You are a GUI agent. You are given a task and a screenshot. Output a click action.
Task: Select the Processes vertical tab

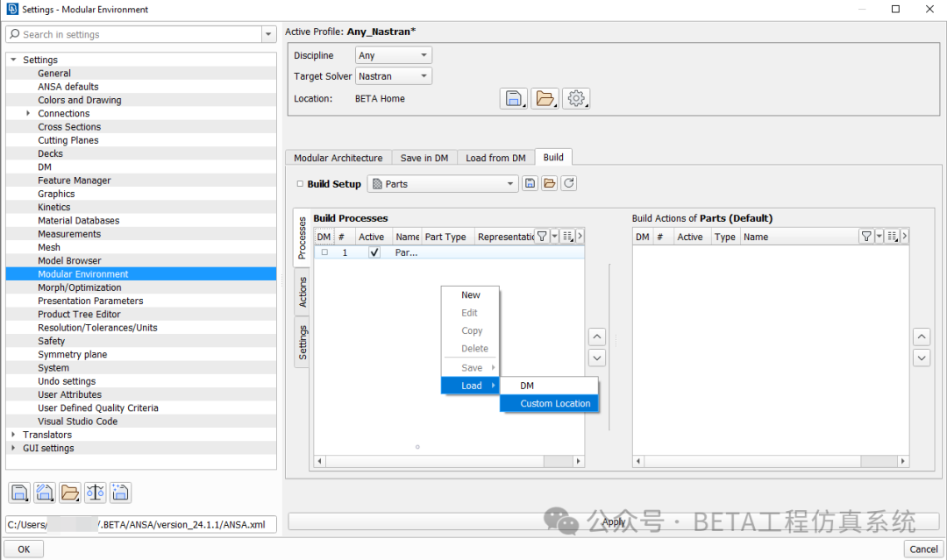pos(302,237)
